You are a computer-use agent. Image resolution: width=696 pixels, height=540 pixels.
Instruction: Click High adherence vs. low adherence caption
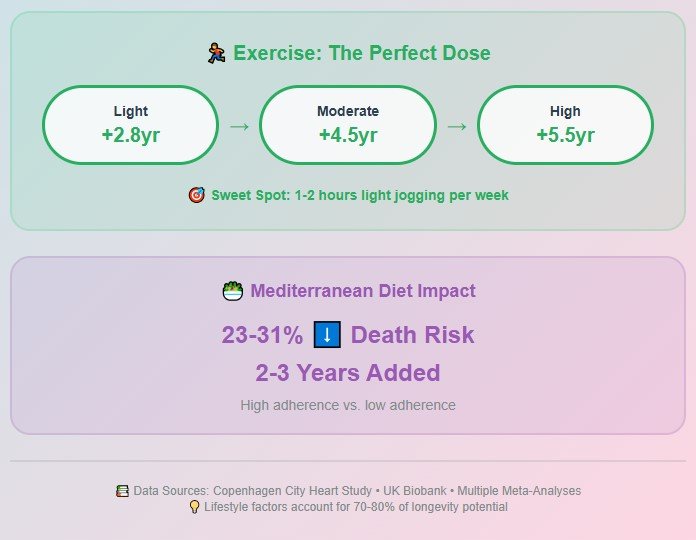[348, 405]
